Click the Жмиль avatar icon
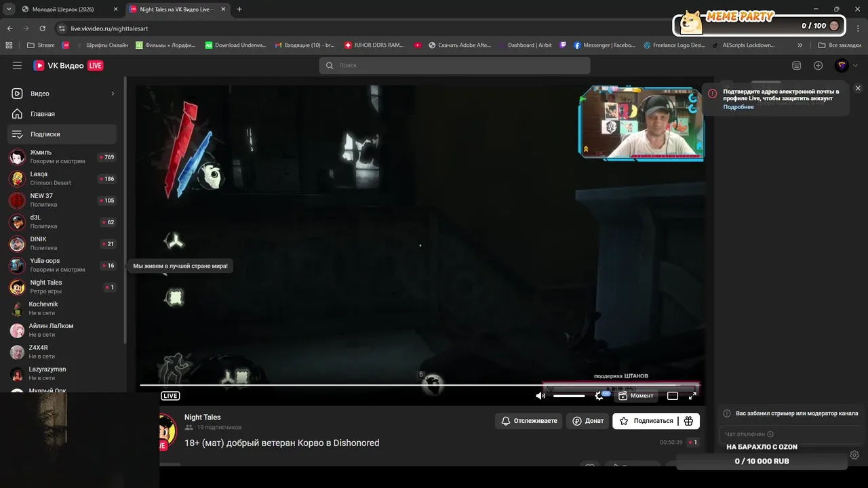The height and width of the screenshot is (488, 868). tap(17, 157)
